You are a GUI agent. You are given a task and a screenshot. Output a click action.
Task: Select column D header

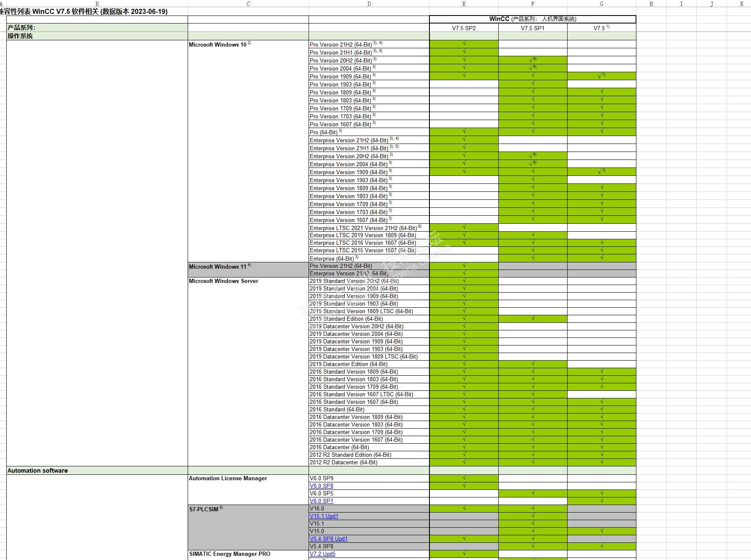click(369, 4)
